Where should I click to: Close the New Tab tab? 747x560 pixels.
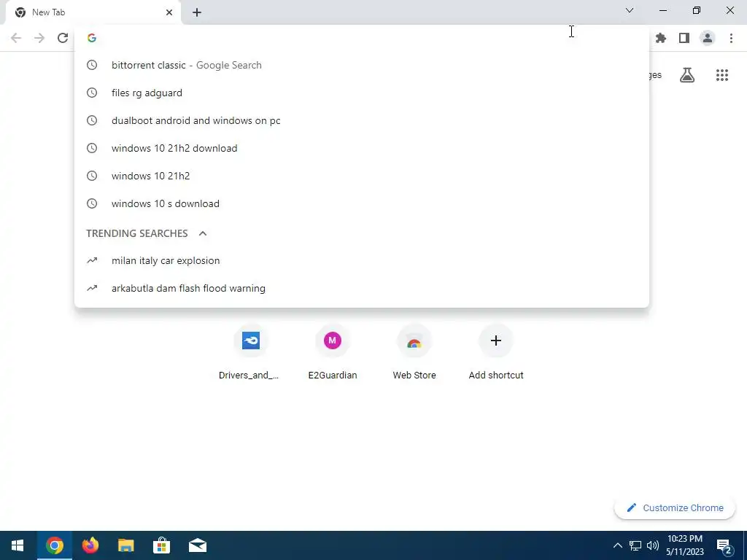pos(169,12)
